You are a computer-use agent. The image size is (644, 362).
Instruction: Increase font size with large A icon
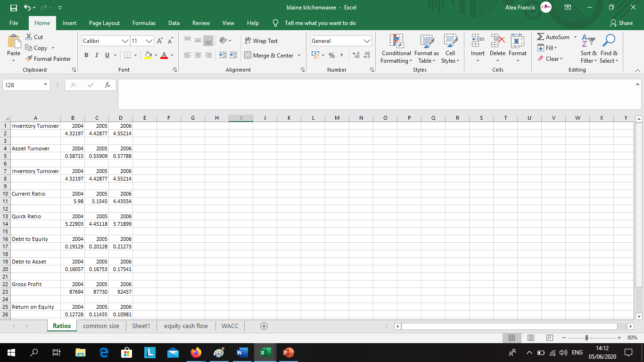pyautogui.click(x=159, y=41)
